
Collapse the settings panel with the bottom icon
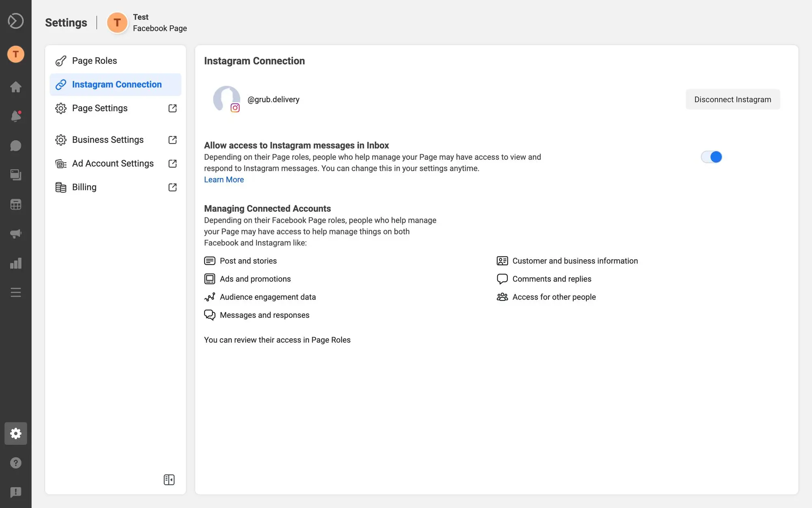click(x=169, y=480)
